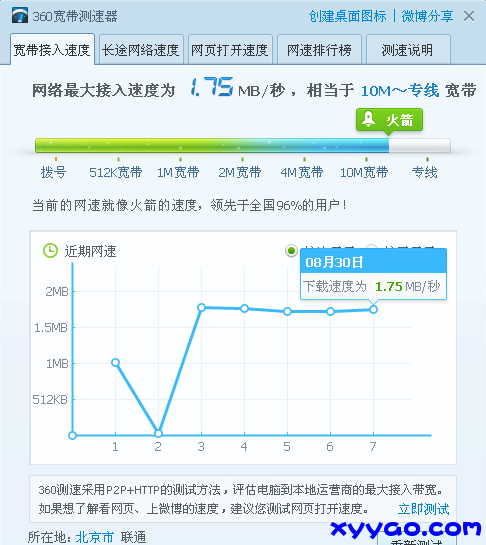Click the 联通 carrier text
The width and height of the screenshot is (486, 545).
tap(133, 537)
